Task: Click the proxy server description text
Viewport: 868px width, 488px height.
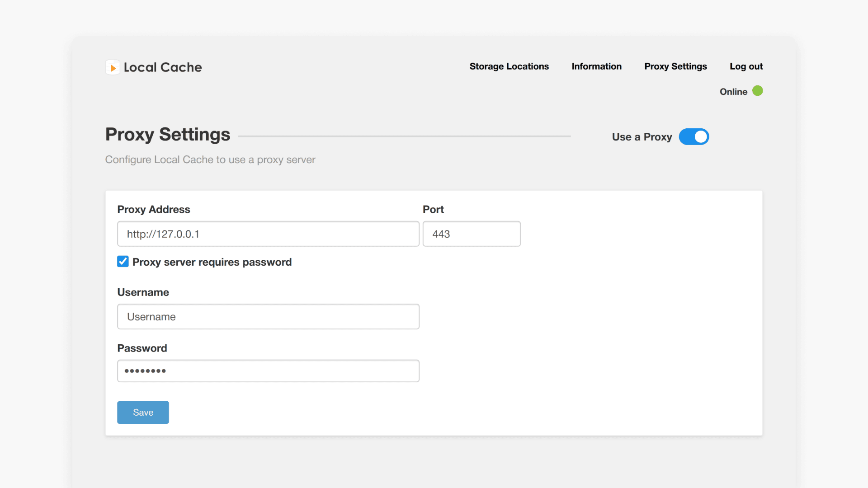Action: (210, 160)
